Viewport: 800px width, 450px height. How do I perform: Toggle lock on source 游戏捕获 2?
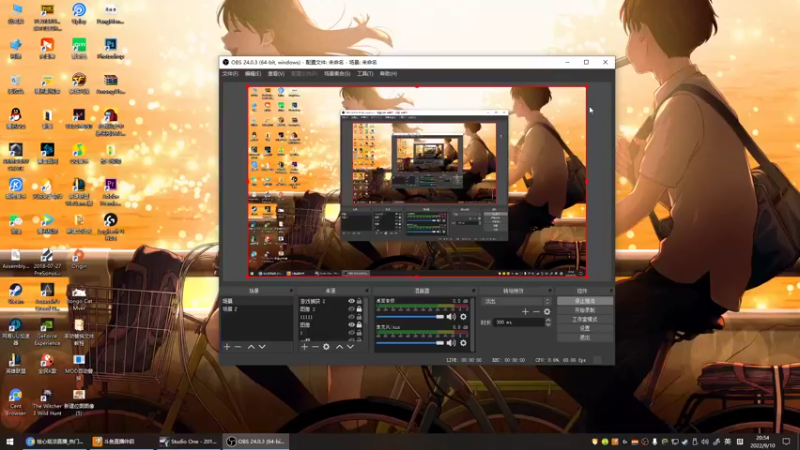[359, 301]
